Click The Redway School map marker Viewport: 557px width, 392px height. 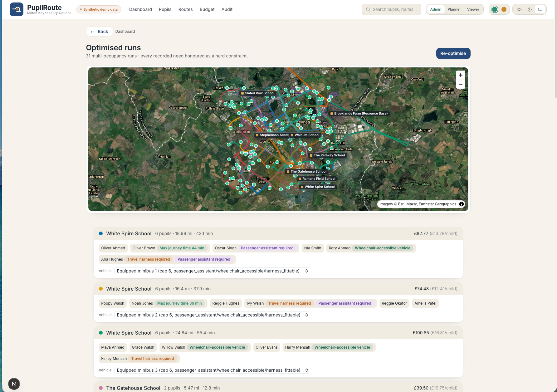[x=327, y=155]
